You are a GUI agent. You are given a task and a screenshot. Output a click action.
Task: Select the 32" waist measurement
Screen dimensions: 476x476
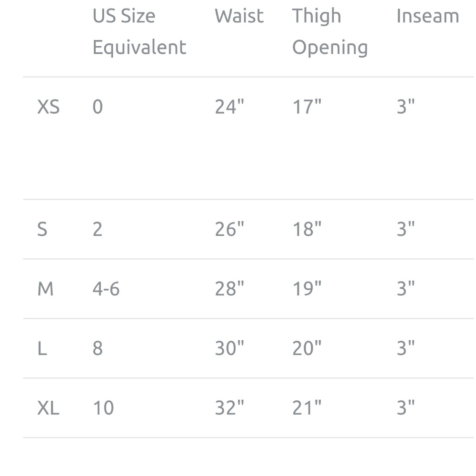click(x=229, y=407)
